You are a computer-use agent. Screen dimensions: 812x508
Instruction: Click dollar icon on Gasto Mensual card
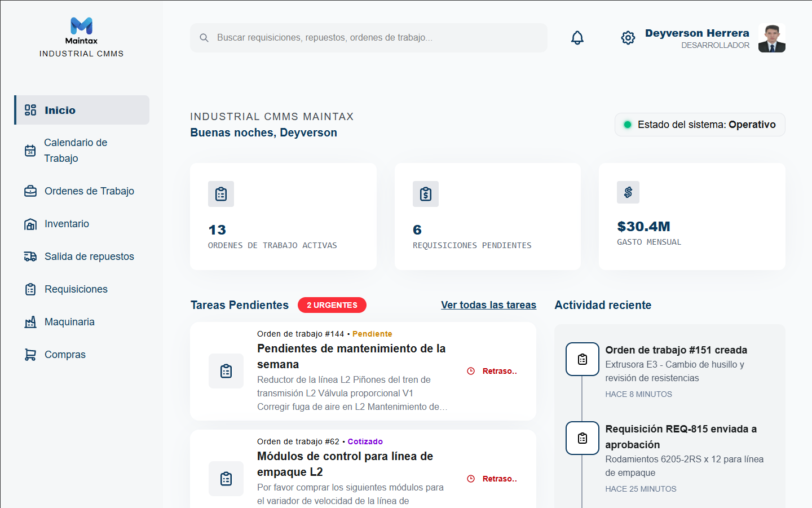click(x=628, y=192)
